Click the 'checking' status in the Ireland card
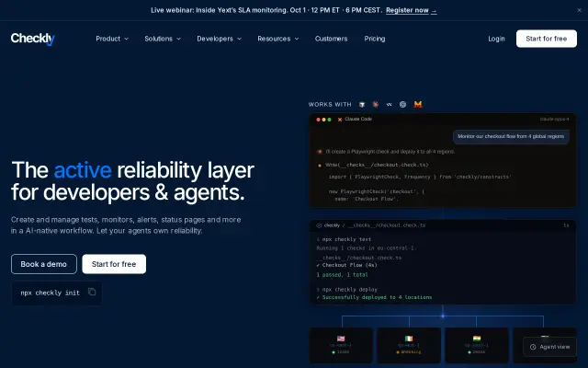The height and width of the screenshot is (368, 588). click(409, 352)
